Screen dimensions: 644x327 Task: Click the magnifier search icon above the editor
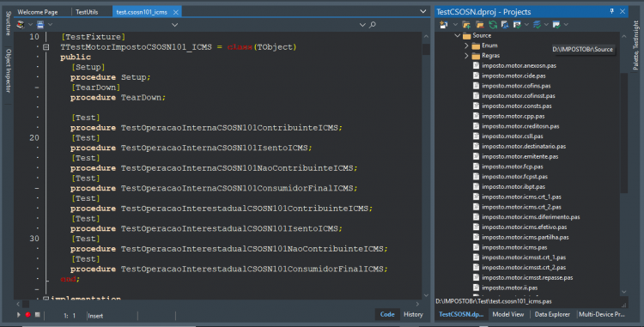(373, 25)
